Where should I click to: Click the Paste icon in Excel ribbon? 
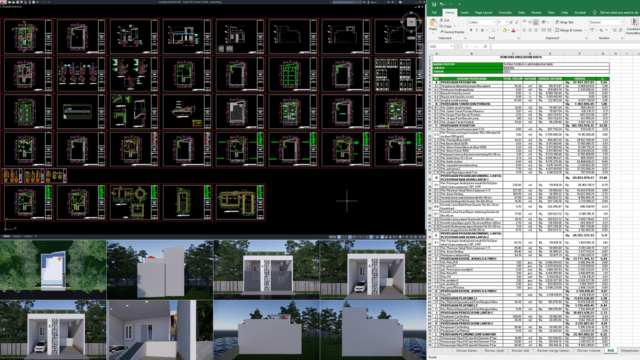(x=433, y=23)
